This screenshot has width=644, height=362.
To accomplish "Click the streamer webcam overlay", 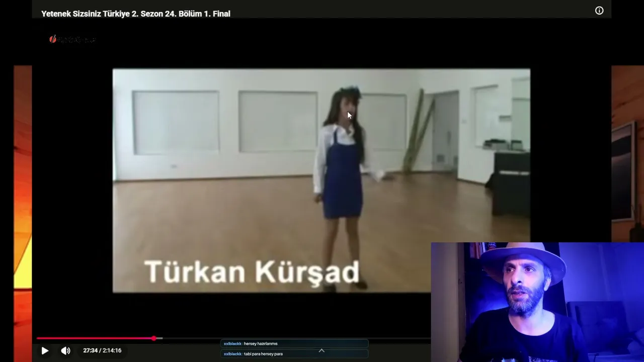I will pos(537,302).
